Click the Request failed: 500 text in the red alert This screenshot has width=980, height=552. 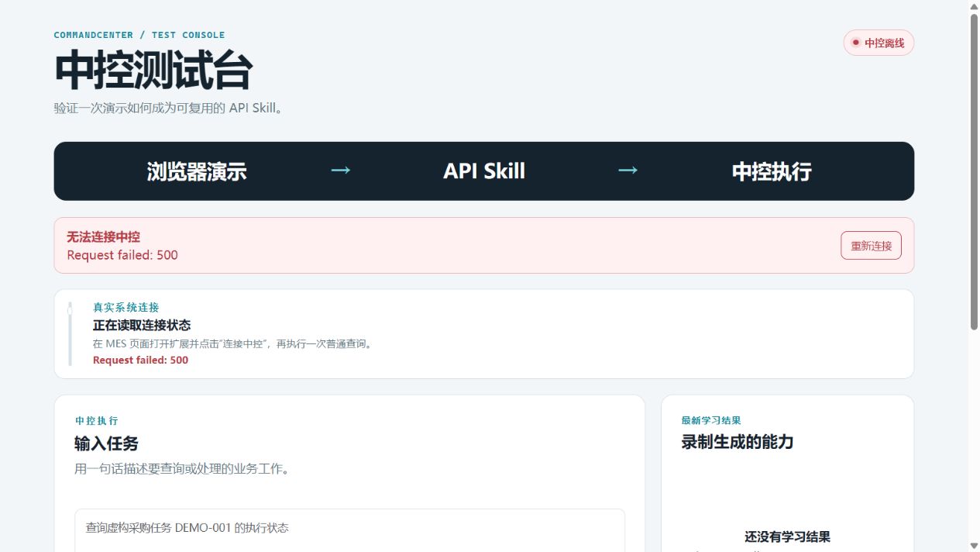pos(122,255)
